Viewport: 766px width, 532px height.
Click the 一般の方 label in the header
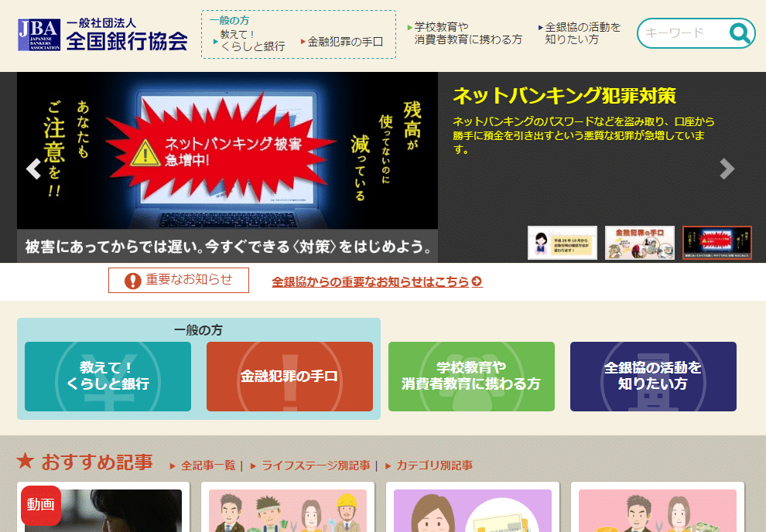tap(229, 21)
